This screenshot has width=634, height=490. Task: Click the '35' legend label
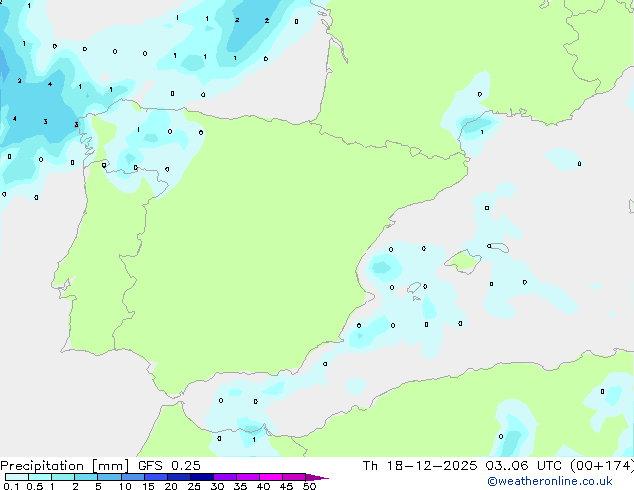[x=240, y=486]
